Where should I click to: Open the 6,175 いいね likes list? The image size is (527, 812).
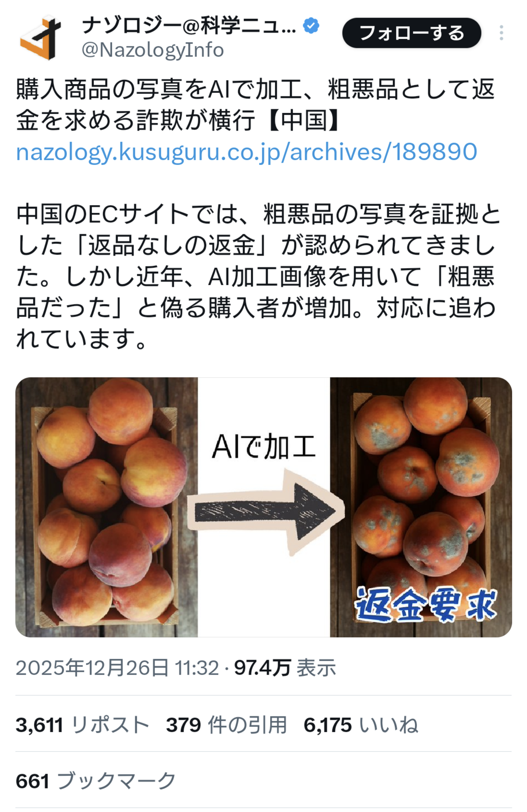pos(361,725)
